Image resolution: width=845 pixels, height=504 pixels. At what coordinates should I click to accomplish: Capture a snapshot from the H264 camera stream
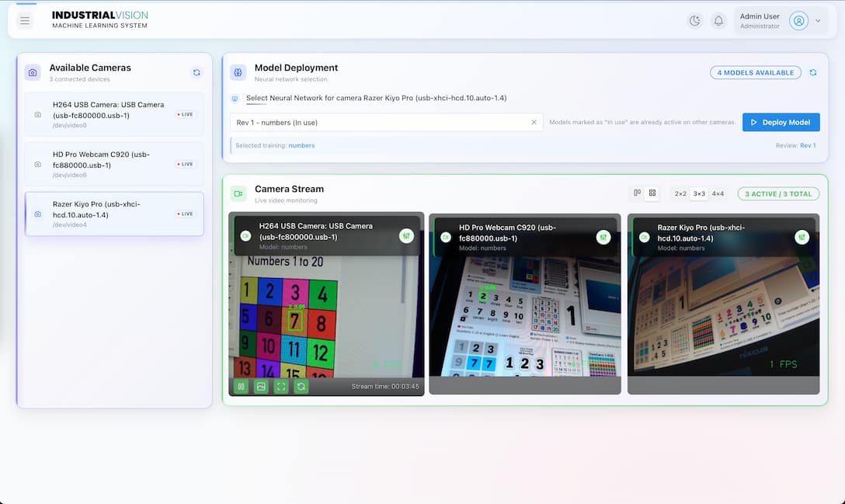pos(261,386)
